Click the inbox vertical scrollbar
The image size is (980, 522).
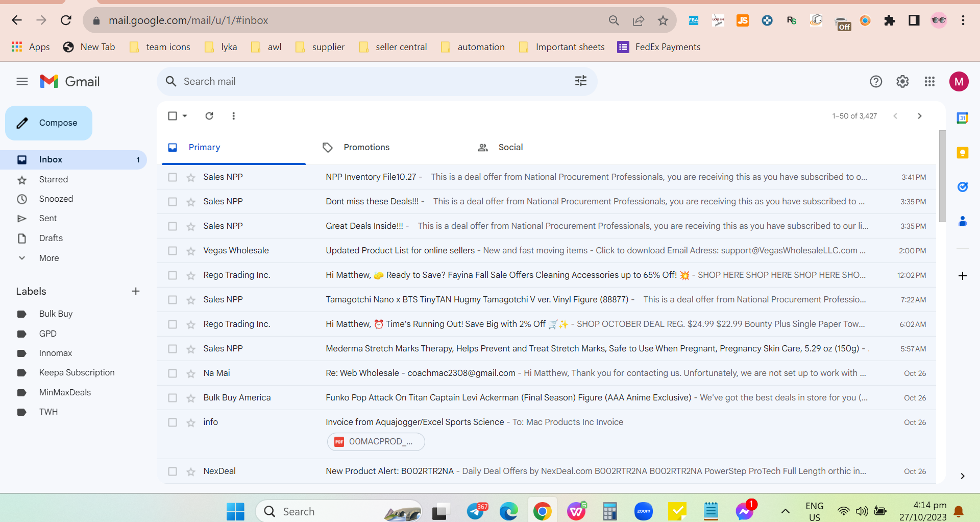[942, 176]
